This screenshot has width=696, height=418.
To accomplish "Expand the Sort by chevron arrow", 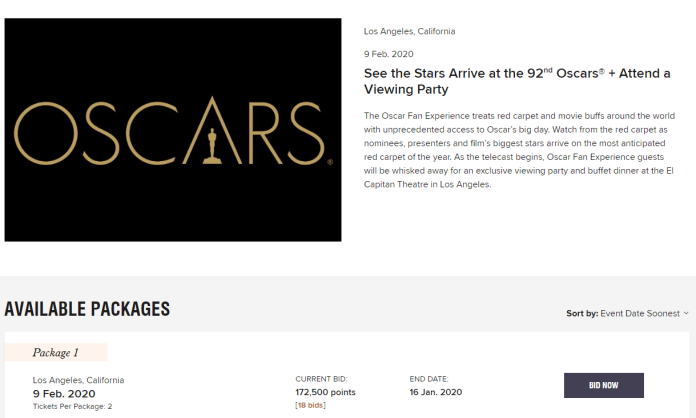I will (x=686, y=313).
